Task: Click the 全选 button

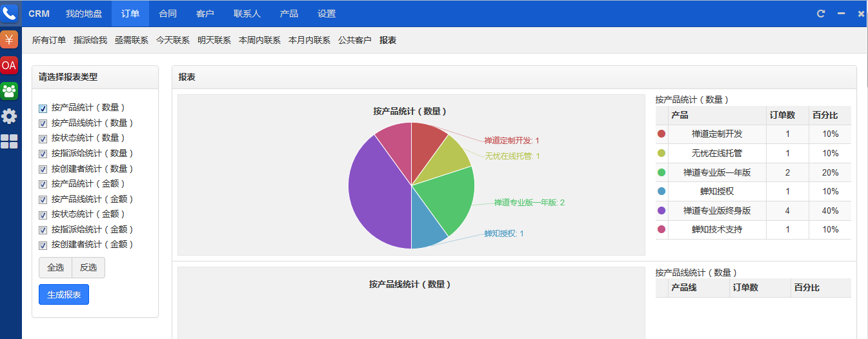Action: pyautogui.click(x=56, y=268)
